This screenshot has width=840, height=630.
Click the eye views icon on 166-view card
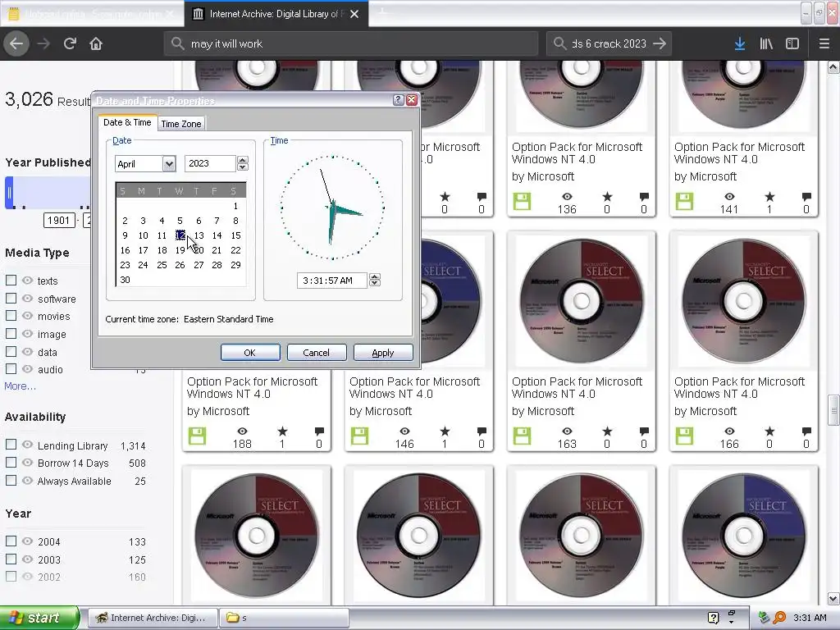click(x=729, y=431)
